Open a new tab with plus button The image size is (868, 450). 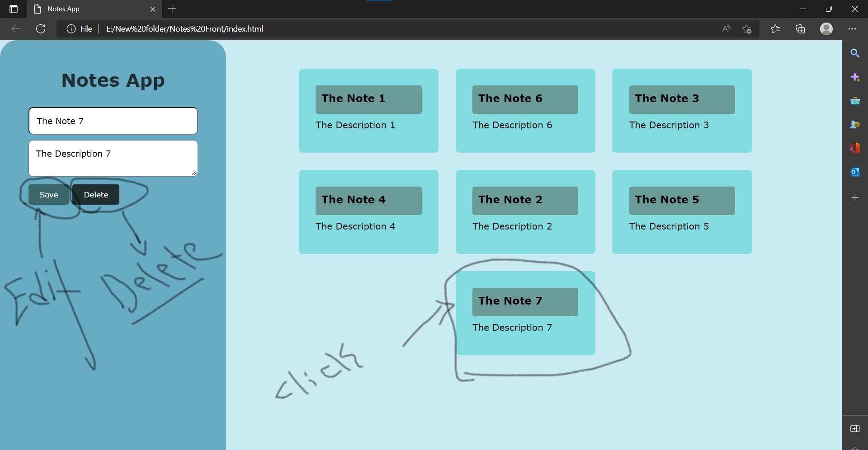tap(172, 9)
